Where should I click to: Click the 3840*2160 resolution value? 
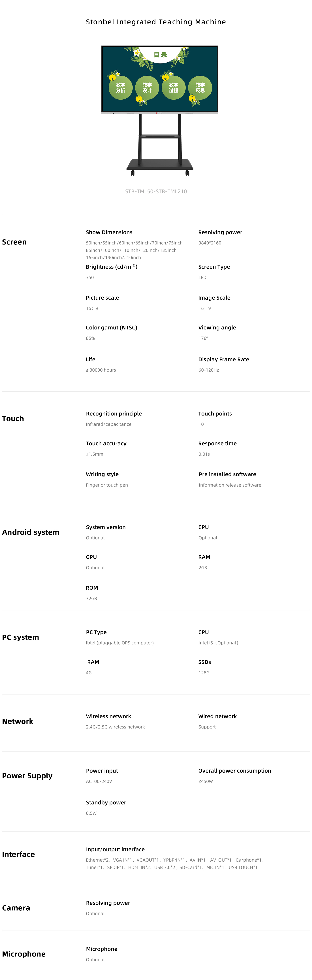coord(210,243)
